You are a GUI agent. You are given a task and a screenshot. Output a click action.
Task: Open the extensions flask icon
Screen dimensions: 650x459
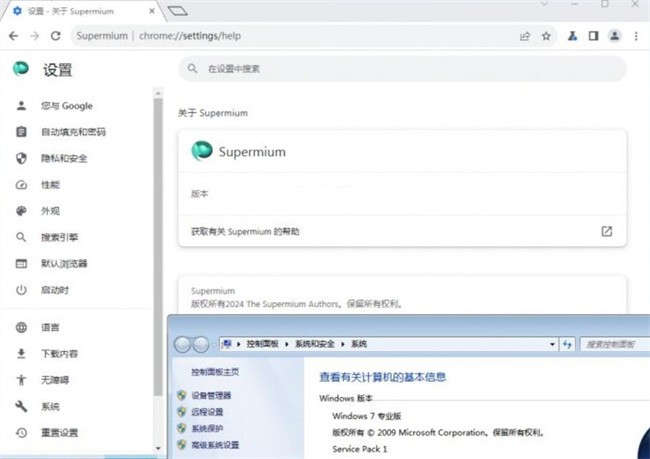pos(573,36)
